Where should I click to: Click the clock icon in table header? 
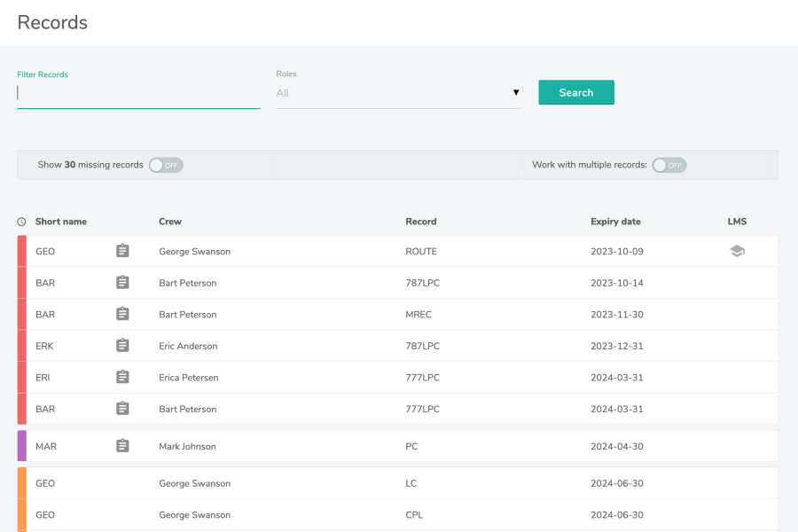[x=21, y=222]
